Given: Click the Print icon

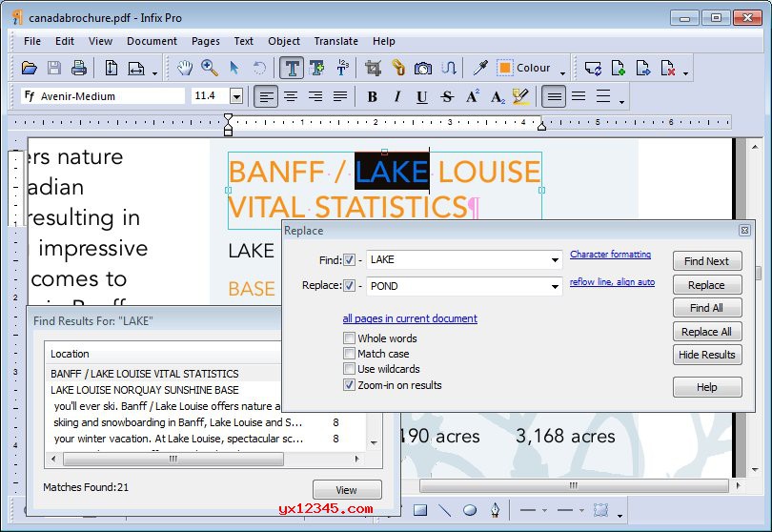Looking at the screenshot, I should coord(79,68).
